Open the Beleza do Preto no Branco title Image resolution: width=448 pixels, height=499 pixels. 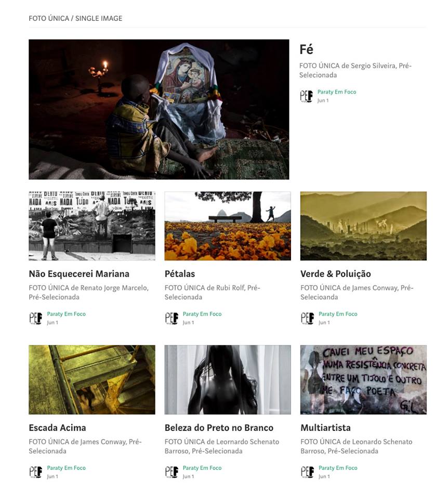tap(219, 428)
